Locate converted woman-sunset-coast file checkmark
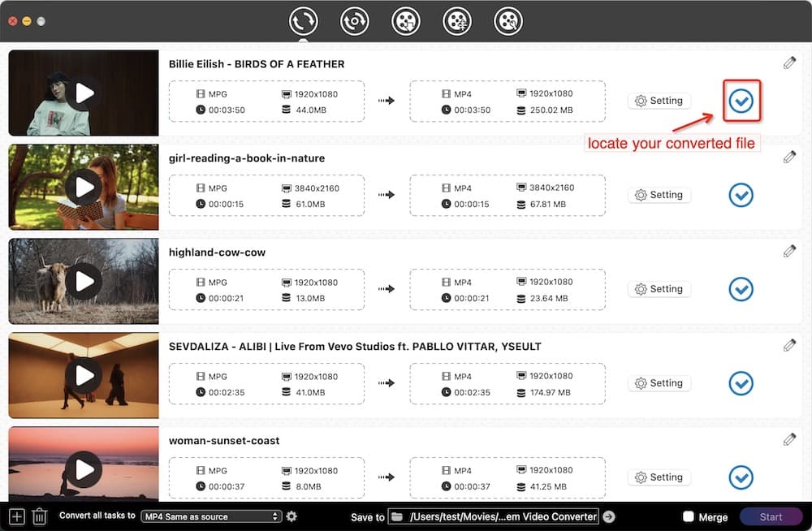Image resolution: width=812 pixels, height=531 pixels. tap(741, 477)
